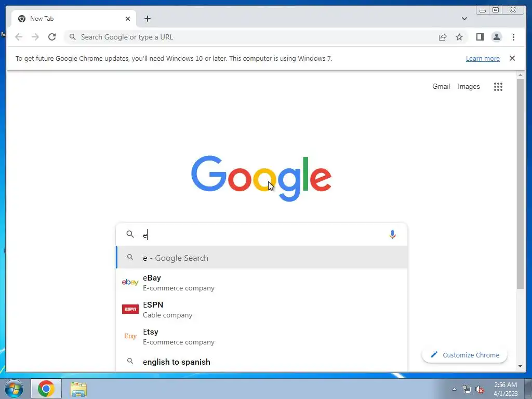Viewport: 532px width, 399px height.
Task: Click the page vertical scrollbar
Action: [520, 184]
